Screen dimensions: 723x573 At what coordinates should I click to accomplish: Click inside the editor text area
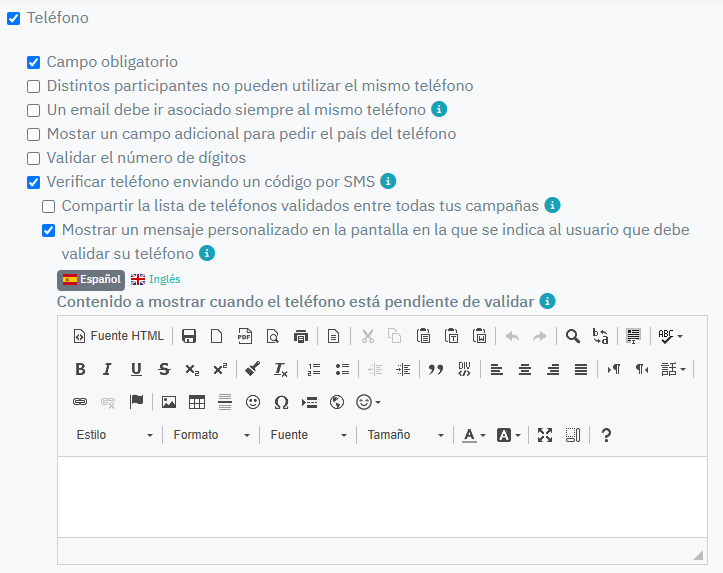click(382, 497)
